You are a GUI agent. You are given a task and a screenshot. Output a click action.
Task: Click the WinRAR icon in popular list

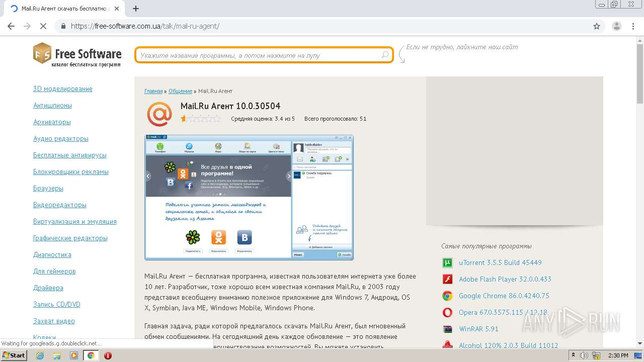[447, 329]
